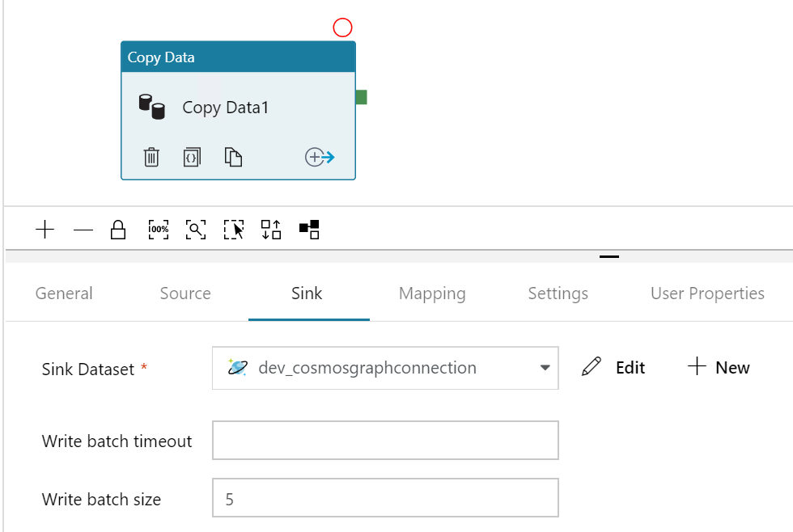
Task: Open the Mapping tab
Action: pyautogui.click(x=432, y=293)
